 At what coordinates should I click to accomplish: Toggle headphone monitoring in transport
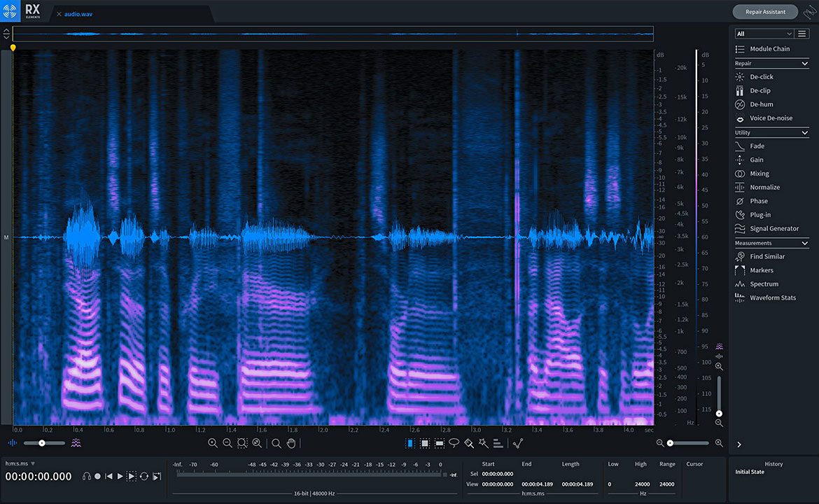click(87, 476)
